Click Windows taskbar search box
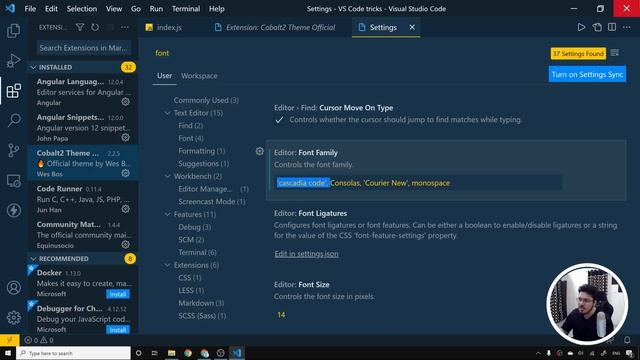 73,353
